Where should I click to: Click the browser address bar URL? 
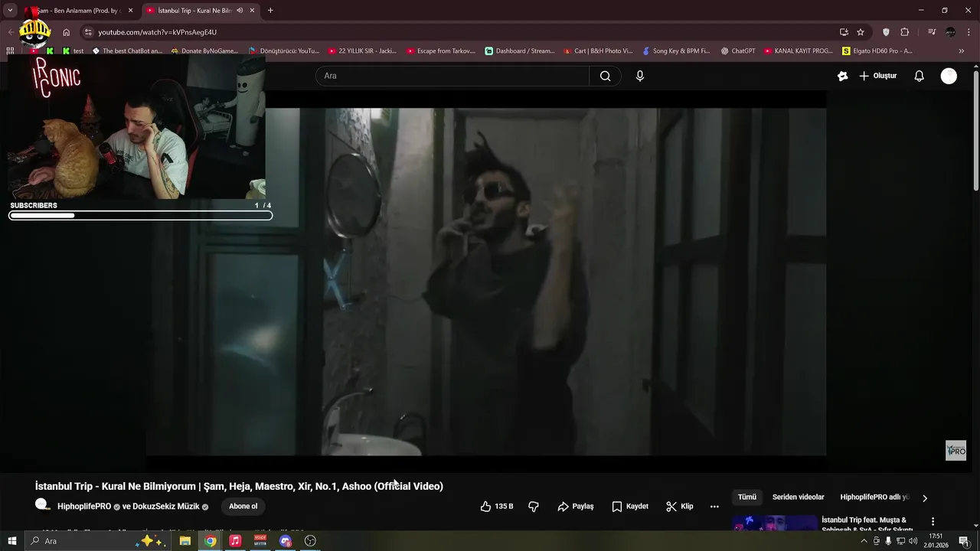pos(157,32)
